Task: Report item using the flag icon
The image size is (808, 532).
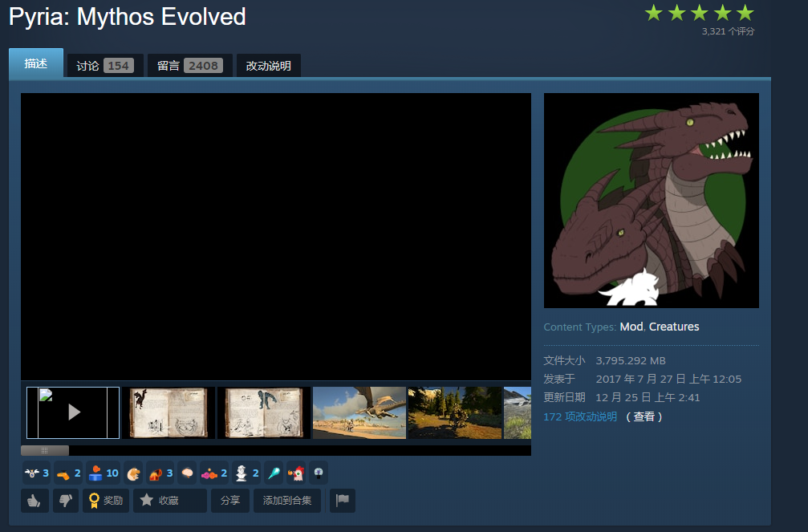Action: coord(342,501)
